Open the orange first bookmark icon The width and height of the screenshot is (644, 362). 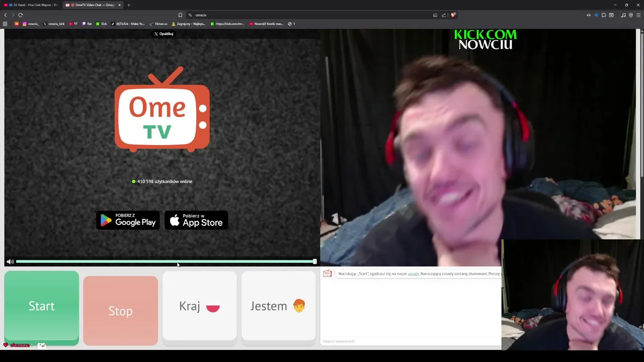(x=17, y=24)
